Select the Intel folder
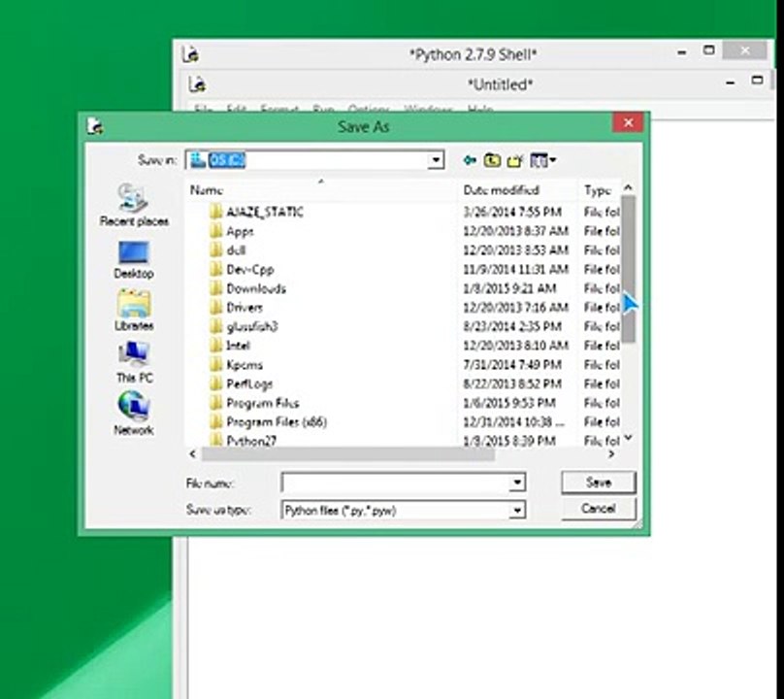Image resolution: width=784 pixels, height=699 pixels. 238,346
